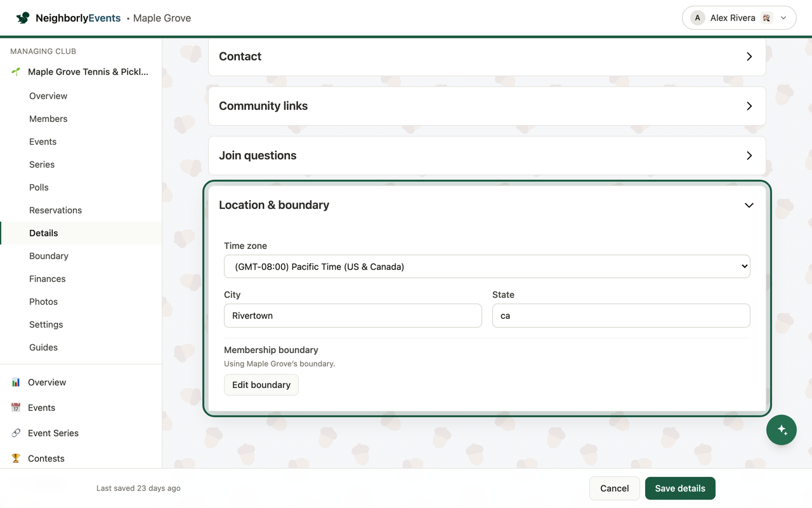The image size is (812, 508).
Task: Expand the Community links section
Action: 487,106
